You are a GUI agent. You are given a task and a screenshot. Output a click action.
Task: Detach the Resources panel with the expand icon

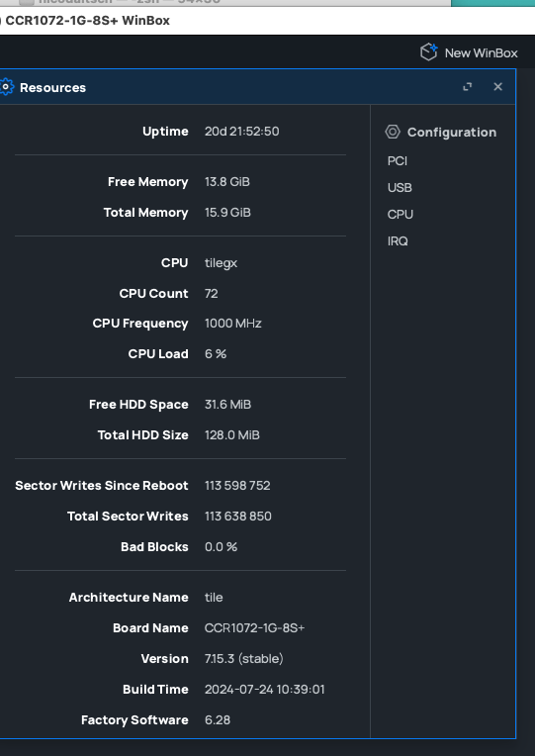coord(468,87)
